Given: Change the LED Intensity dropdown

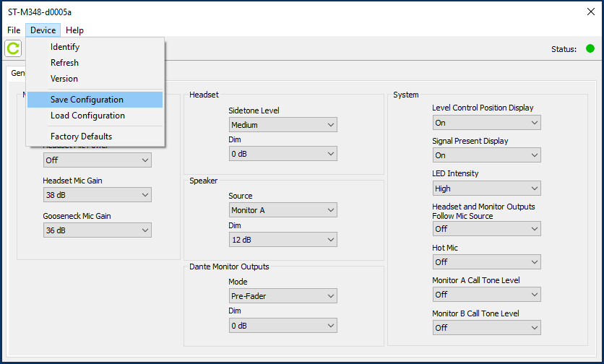Looking at the screenshot, I should pos(486,188).
